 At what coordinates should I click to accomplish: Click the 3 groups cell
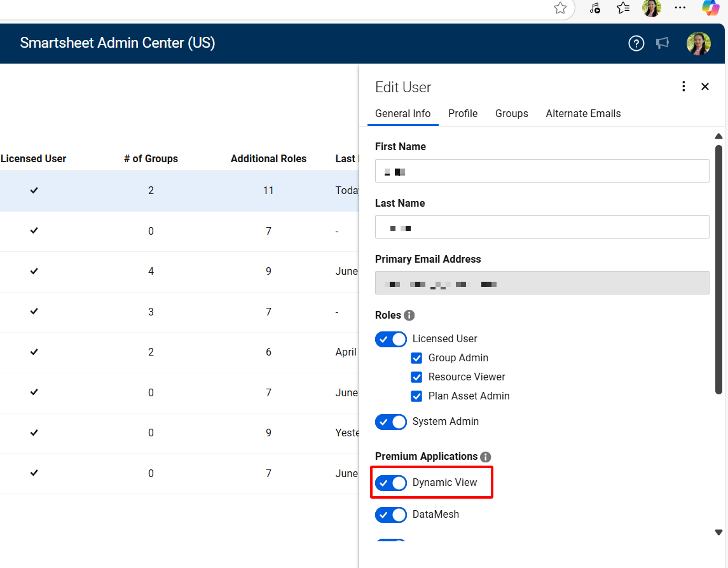click(151, 312)
